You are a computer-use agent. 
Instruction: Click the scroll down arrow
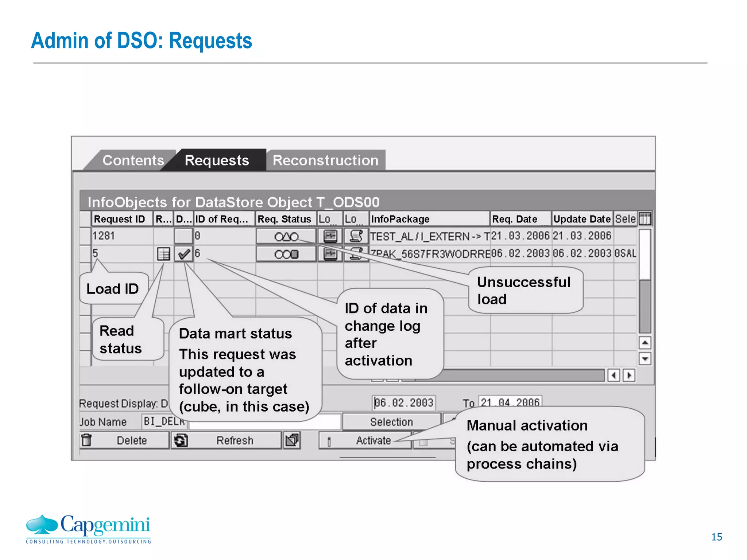pyautogui.click(x=645, y=359)
